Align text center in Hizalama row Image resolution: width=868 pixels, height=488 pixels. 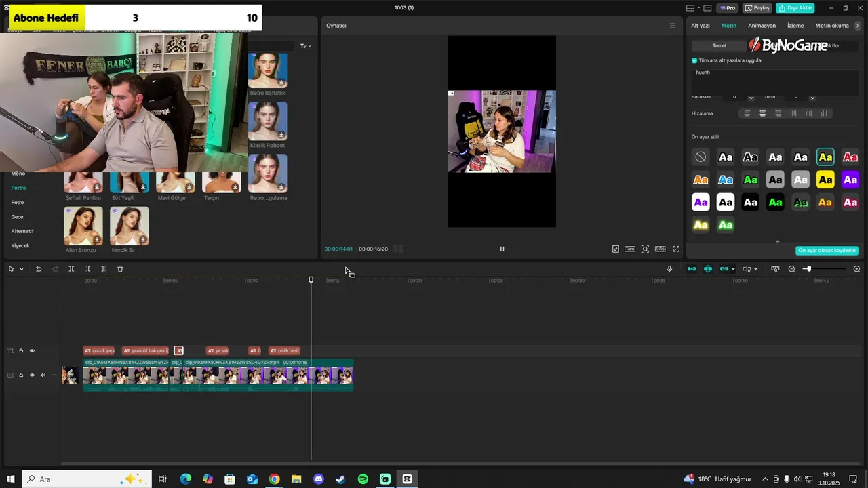tap(762, 113)
